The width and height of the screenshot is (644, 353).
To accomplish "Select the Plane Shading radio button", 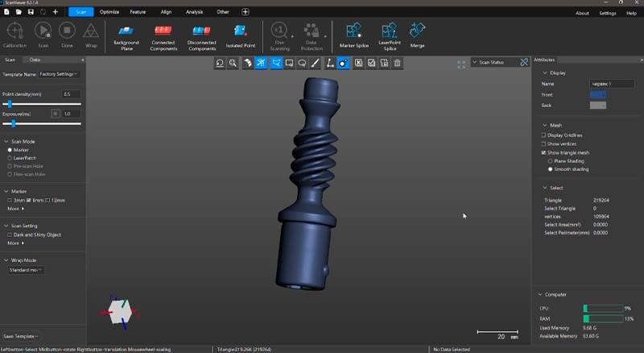I will click(550, 160).
